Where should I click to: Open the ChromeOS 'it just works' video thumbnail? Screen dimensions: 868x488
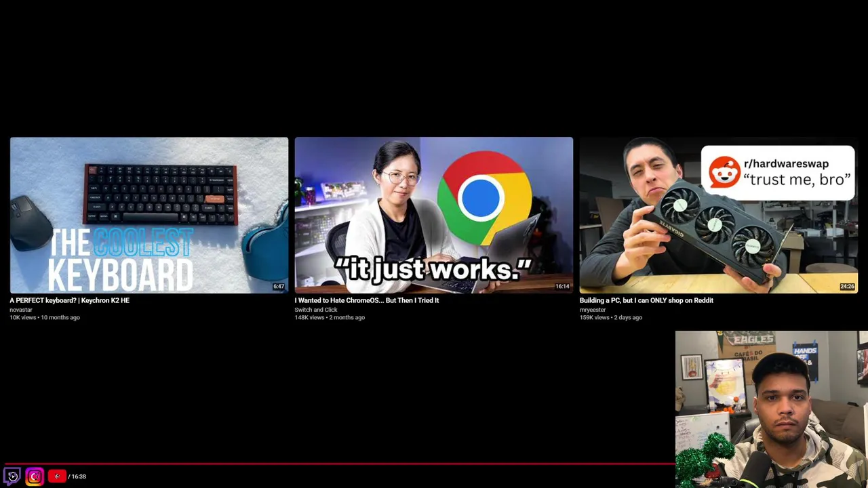tap(434, 215)
